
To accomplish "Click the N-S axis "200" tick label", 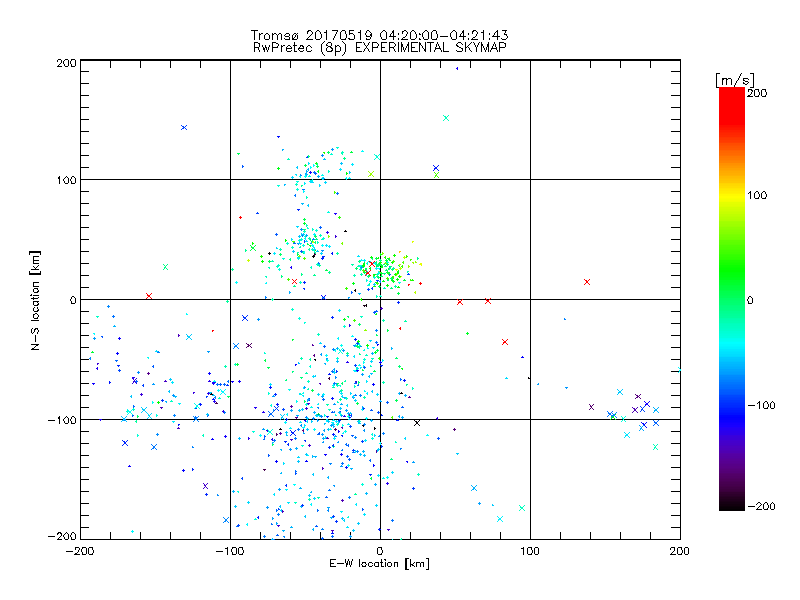I will [66, 63].
